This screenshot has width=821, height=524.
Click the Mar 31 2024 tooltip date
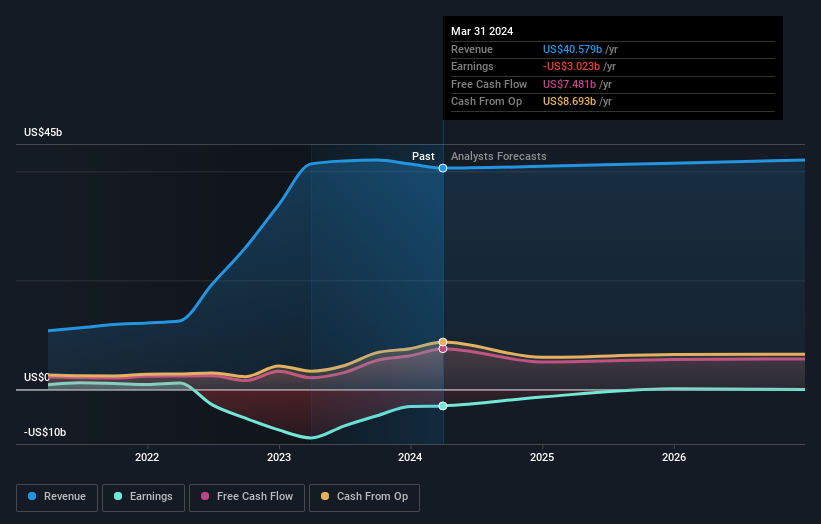pos(482,31)
